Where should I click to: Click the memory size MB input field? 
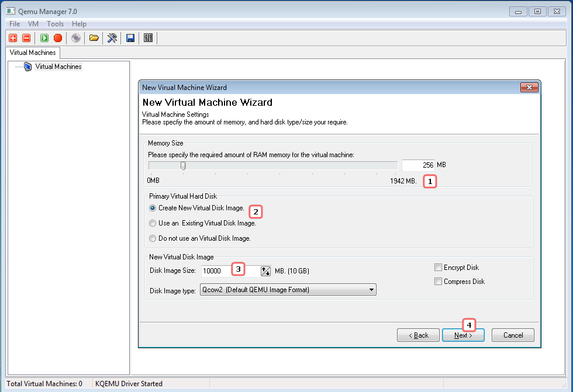point(418,165)
